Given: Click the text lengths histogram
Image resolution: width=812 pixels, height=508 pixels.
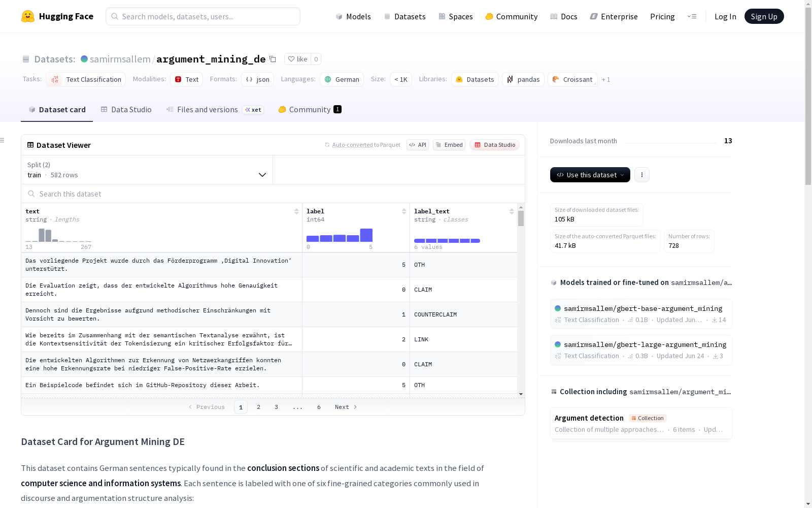Looking at the screenshot, I should pos(58,235).
